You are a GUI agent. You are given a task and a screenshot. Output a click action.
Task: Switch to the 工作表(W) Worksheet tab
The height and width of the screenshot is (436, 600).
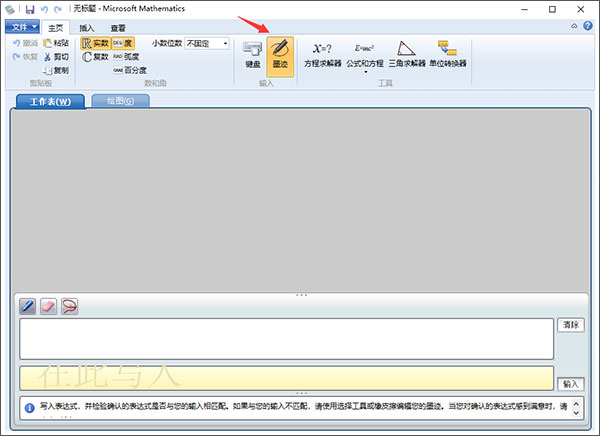[x=51, y=101]
